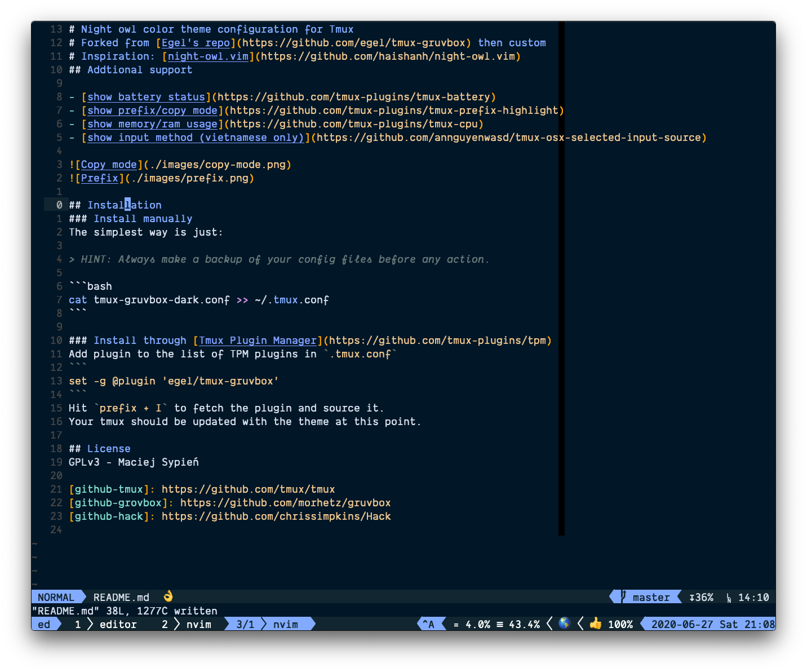This screenshot has width=807, height=672.
Task: Click the line-column icon before 14:10
Action: coord(729,598)
